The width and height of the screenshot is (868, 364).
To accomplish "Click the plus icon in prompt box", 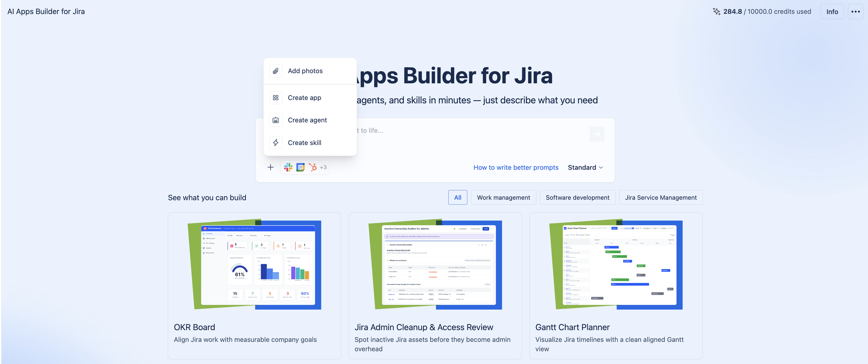I will [271, 167].
